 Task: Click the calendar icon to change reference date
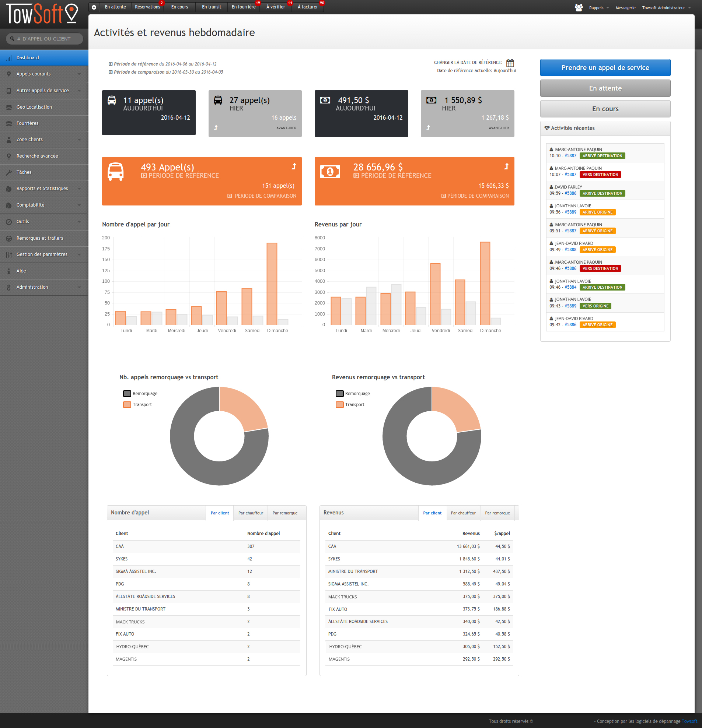(510, 63)
